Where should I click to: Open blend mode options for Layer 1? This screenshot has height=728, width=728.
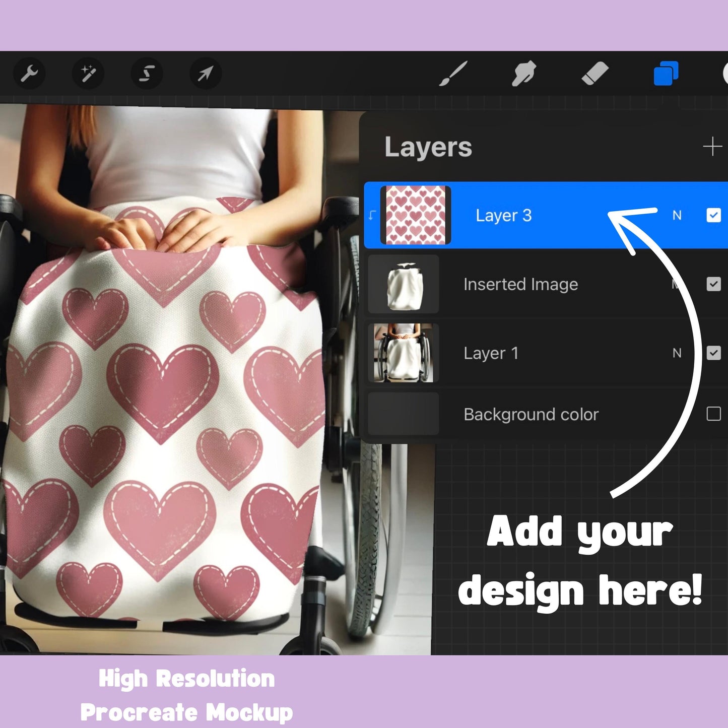pos(678,353)
